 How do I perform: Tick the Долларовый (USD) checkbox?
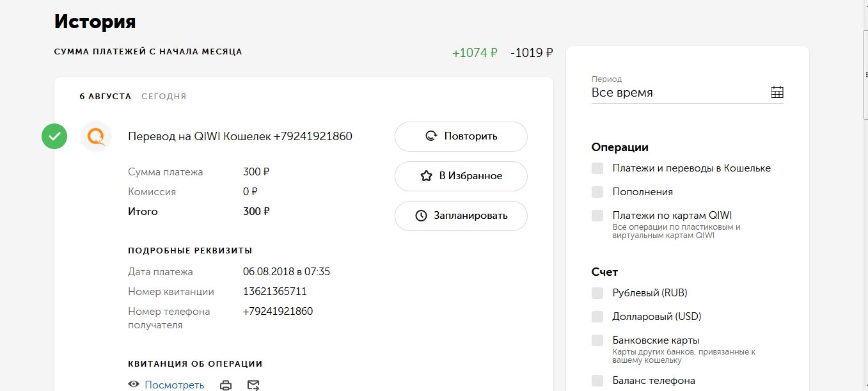pos(597,317)
